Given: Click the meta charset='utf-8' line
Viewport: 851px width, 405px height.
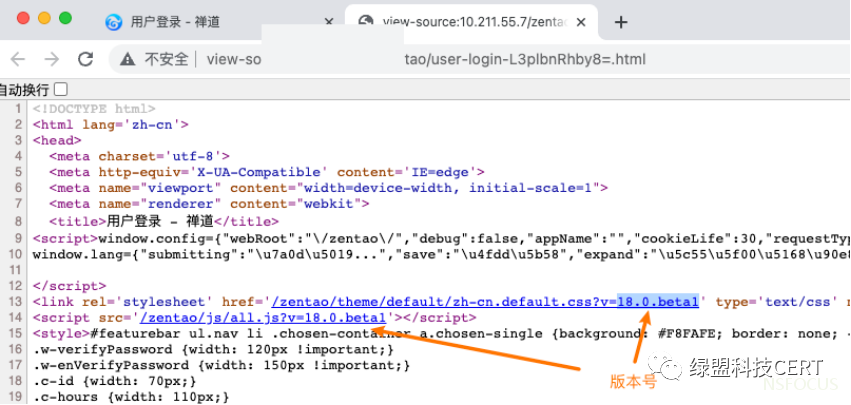Looking at the screenshot, I should pyautogui.click(x=139, y=156).
